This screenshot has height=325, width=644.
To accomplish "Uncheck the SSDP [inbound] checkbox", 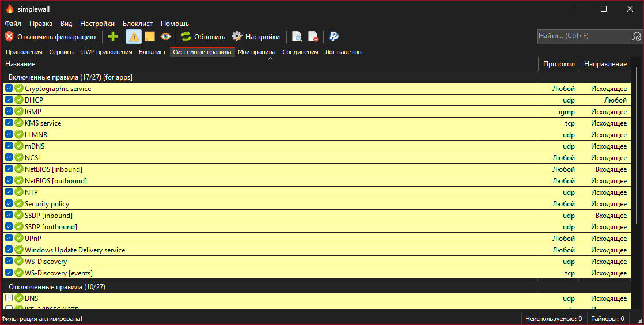I will click(x=9, y=215).
